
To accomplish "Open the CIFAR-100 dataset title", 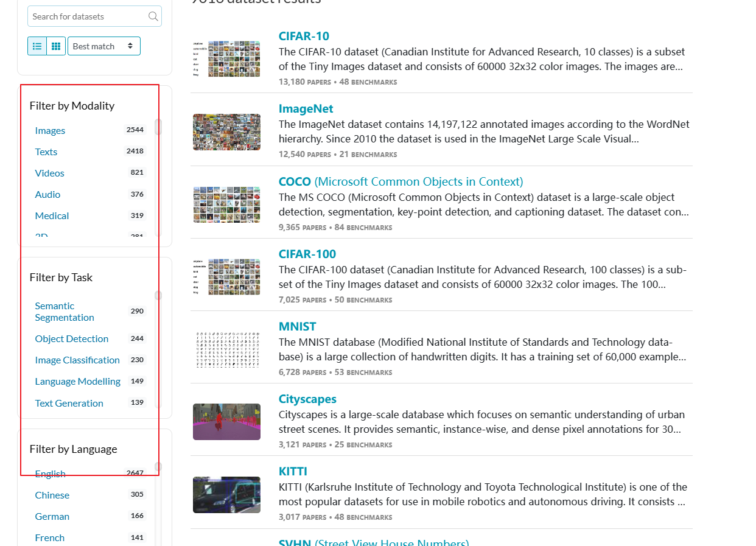I will [x=307, y=254].
